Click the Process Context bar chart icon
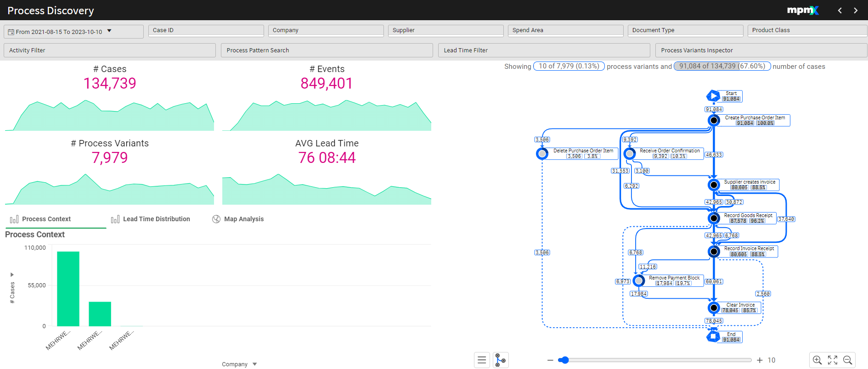This screenshot has width=868, height=369. (x=14, y=219)
